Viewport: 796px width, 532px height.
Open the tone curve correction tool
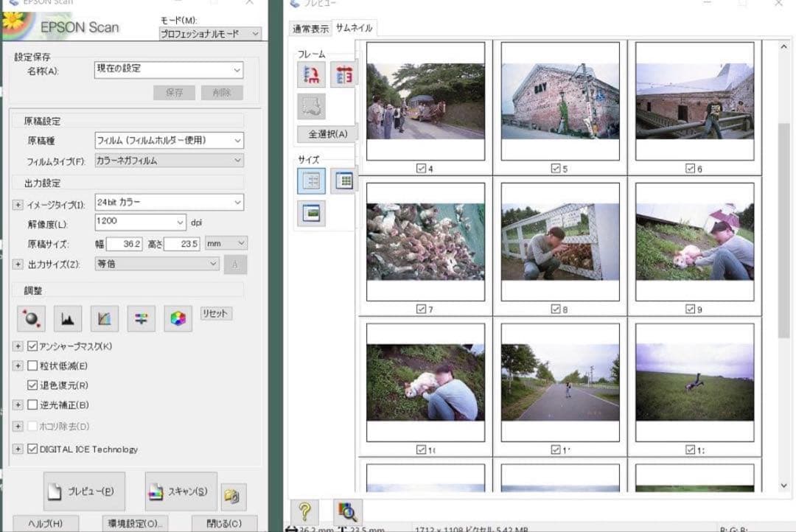click(104, 318)
